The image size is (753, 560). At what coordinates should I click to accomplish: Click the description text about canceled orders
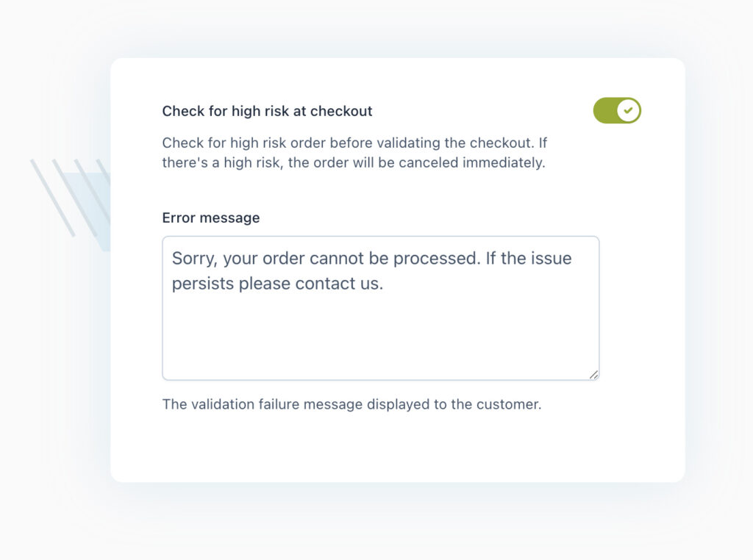coord(353,152)
